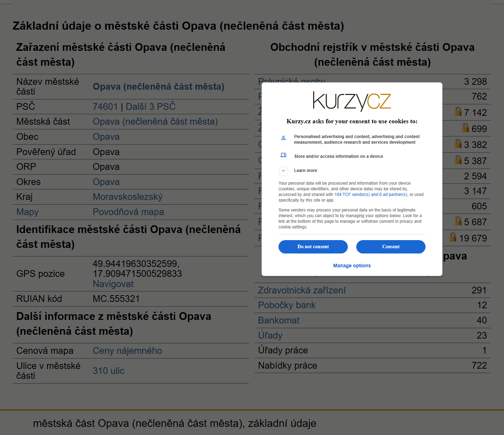Click the value 23 for Úřady
Image resolution: width=504 pixels, height=435 pixels.
point(482,336)
